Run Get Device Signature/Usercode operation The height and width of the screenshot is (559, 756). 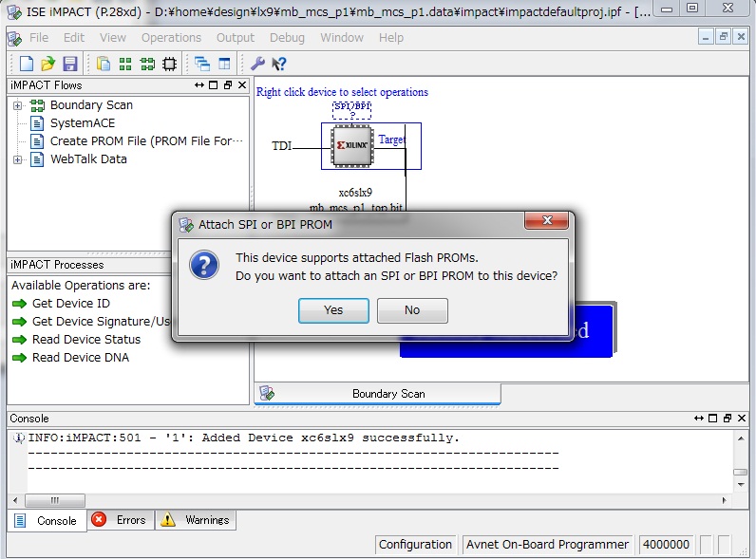102,322
